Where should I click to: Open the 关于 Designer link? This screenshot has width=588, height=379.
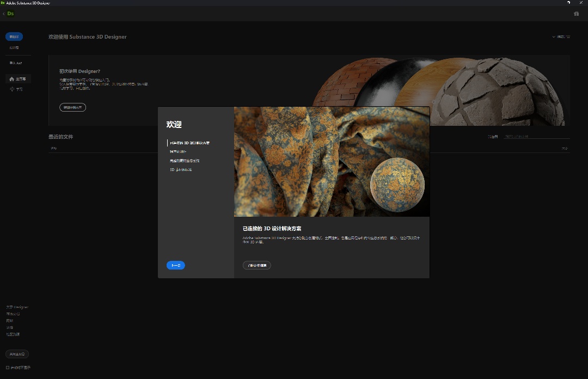[17, 307]
